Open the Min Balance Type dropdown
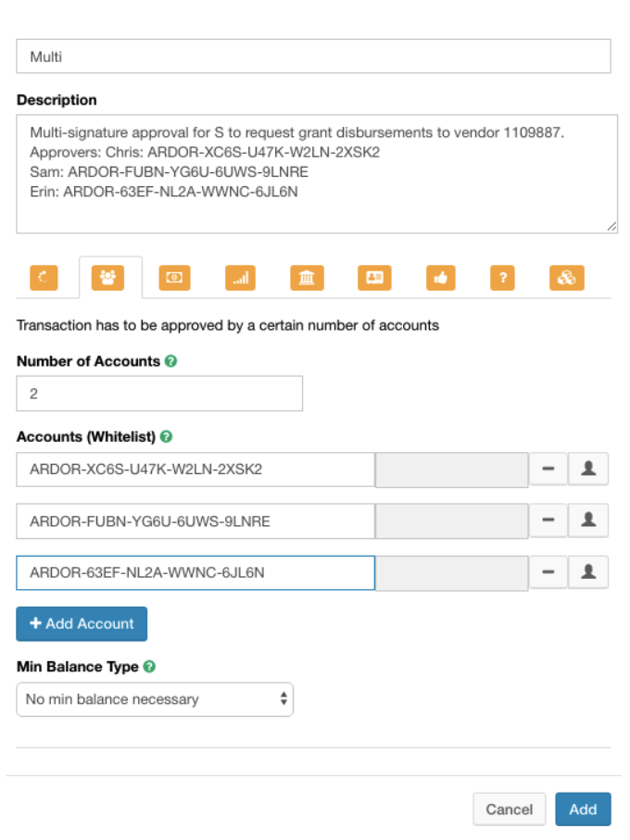This screenshot has height=840, width=630. [x=155, y=699]
